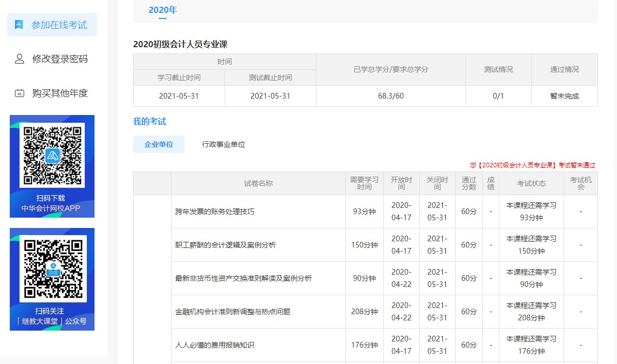Viewport: 617px width, 364px height.
Task: Click the 继教大课堂 公众号 QR code
Action: pyautogui.click(x=52, y=267)
